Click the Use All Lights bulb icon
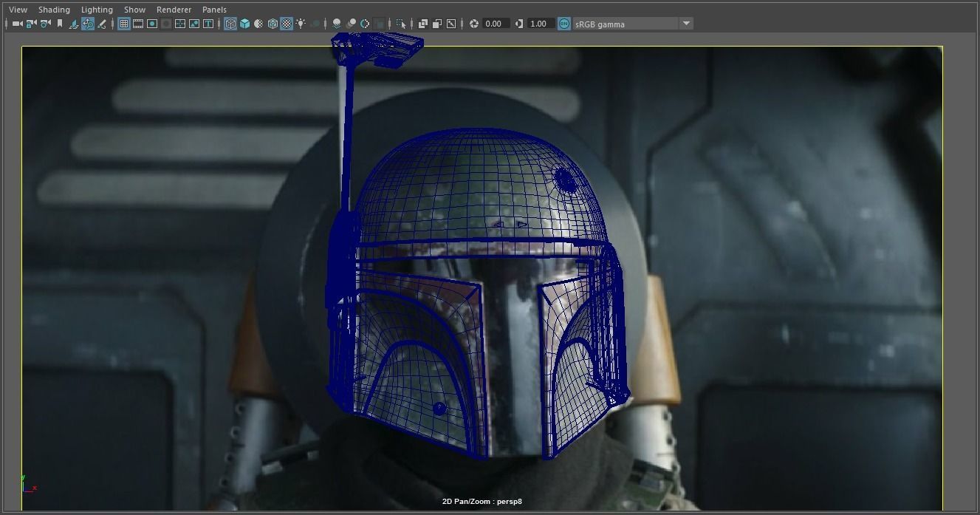The height and width of the screenshot is (515, 980). click(x=301, y=24)
